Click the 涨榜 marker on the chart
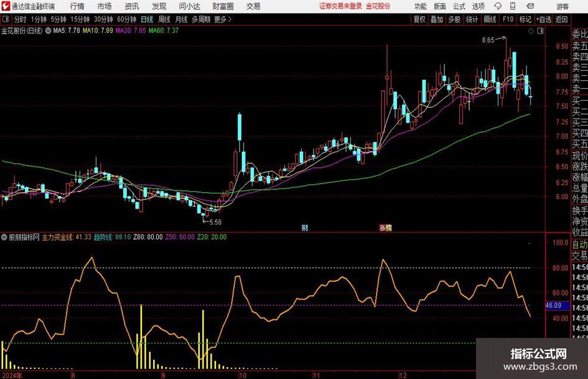This screenshot has width=588, height=379. [x=386, y=227]
